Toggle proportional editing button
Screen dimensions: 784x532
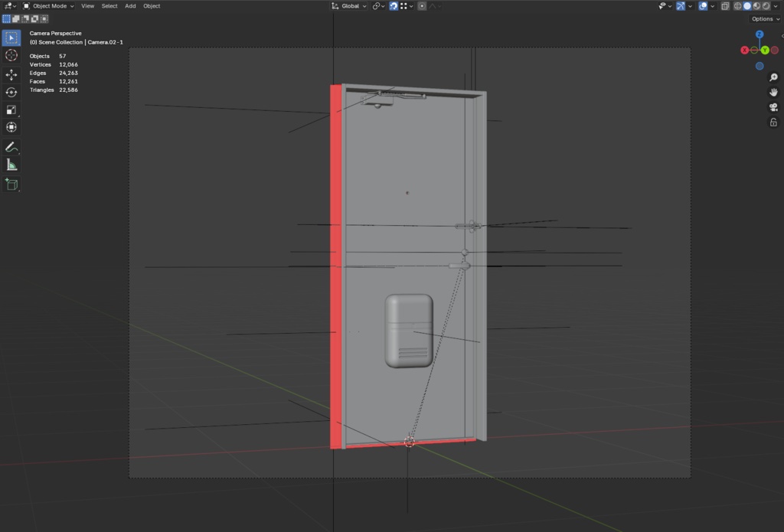point(422,6)
